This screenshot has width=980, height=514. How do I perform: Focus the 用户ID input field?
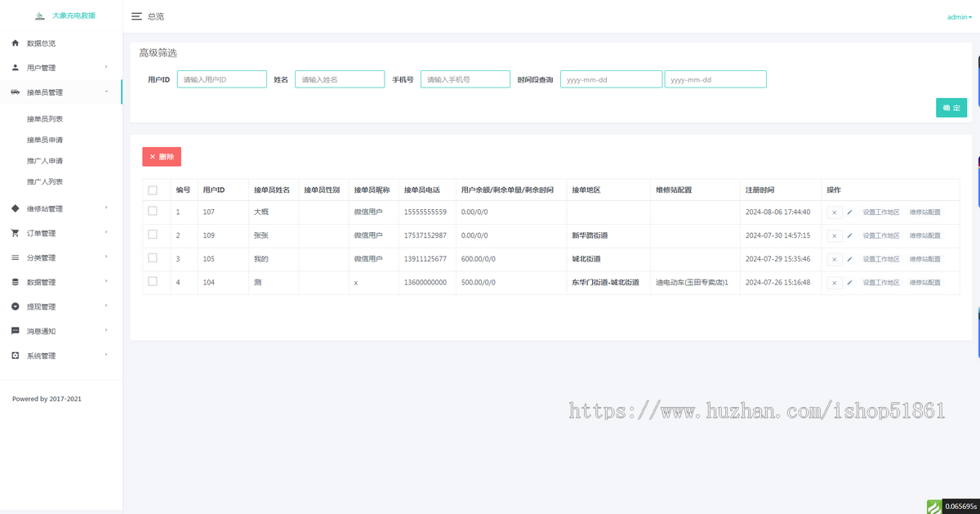[222, 79]
